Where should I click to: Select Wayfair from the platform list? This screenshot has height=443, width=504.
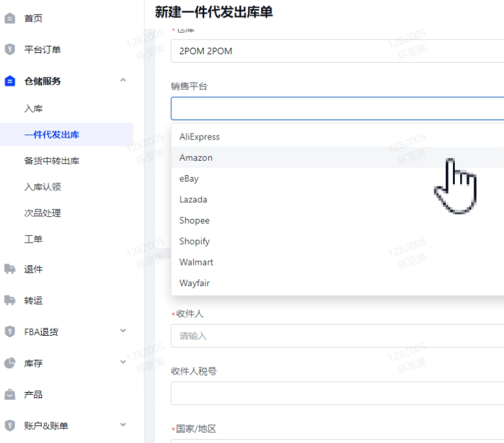pyautogui.click(x=337, y=283)
